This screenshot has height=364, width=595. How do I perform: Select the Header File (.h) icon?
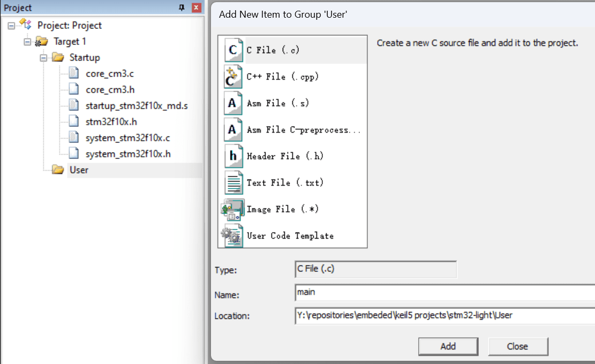pos(234,156)
